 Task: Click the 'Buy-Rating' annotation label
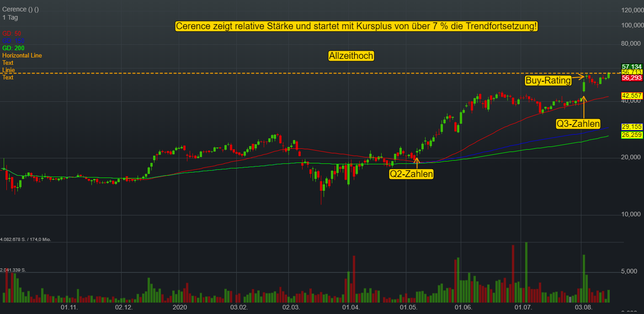point(548,81)
